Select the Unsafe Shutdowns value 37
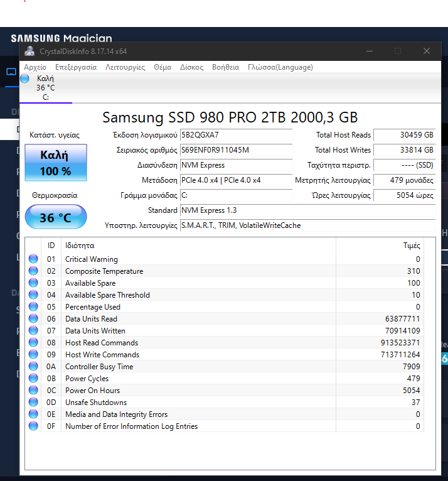The image size is (448, 481). (x=416, y=403)
